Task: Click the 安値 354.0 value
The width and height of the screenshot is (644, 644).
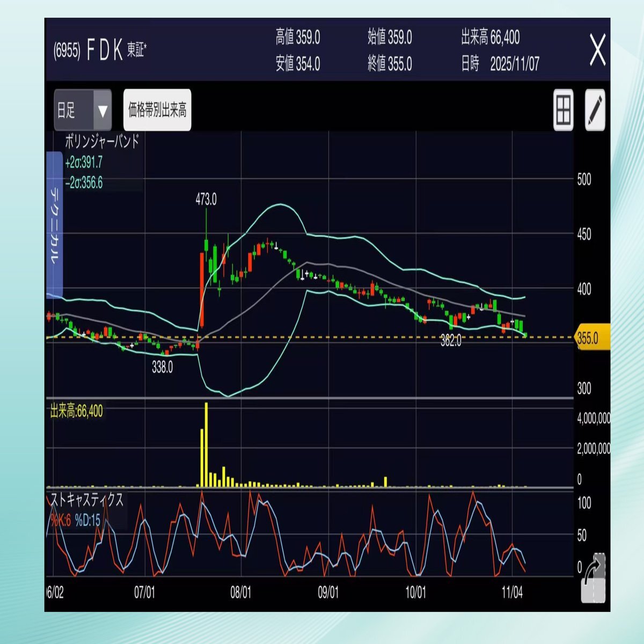Action: [298, 64]
